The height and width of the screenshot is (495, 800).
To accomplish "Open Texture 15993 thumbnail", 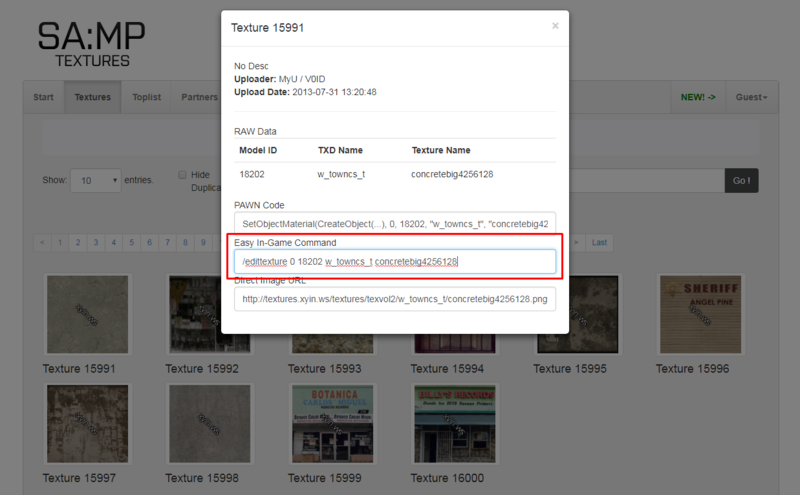I will (x=332, y=344).
